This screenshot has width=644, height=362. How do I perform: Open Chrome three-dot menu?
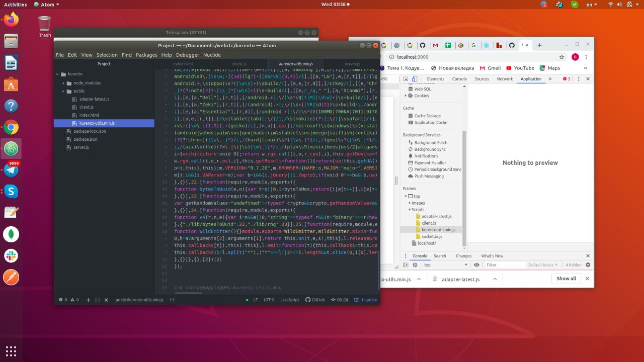[x=587, y=57]
